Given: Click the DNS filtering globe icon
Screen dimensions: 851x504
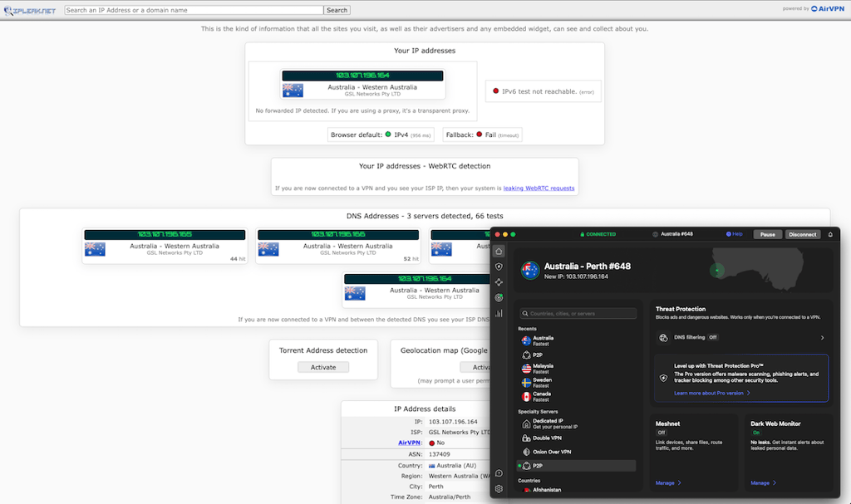Looking at the screenshot, I should [x=663, y=337].
